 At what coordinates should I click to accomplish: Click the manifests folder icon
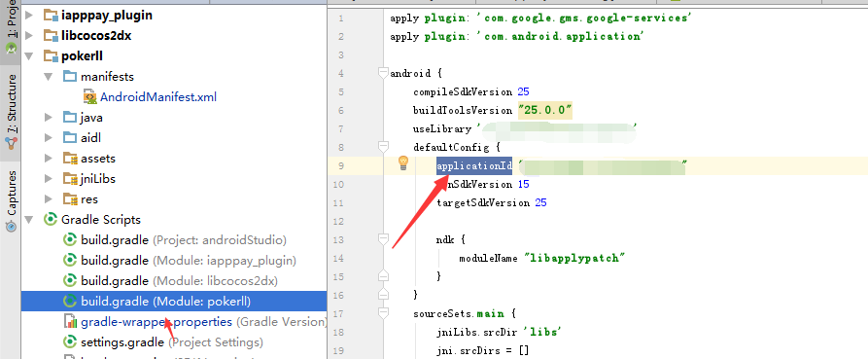70,77
